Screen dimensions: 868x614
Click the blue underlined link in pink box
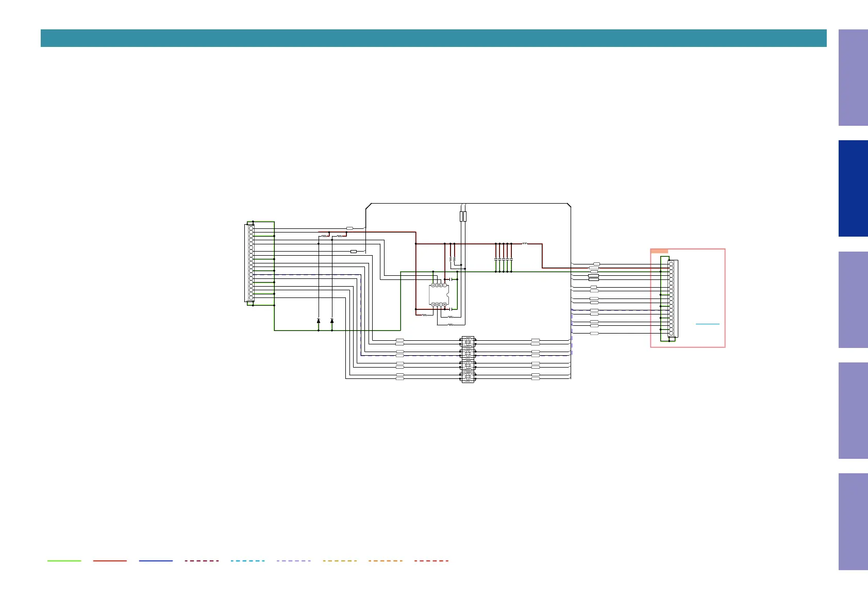pyautogui.click(x=708, y=324)
